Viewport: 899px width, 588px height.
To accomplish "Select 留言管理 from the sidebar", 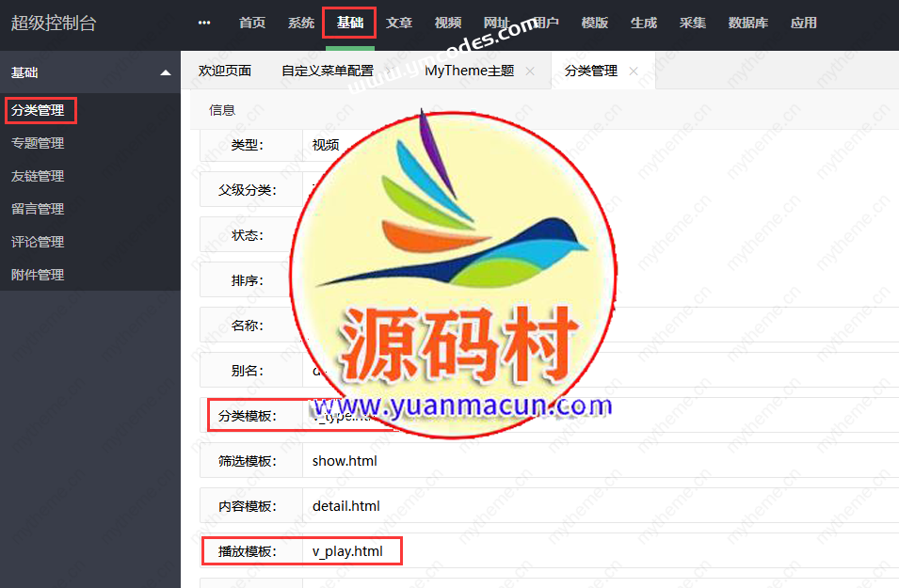I will (x=38, y=209).
